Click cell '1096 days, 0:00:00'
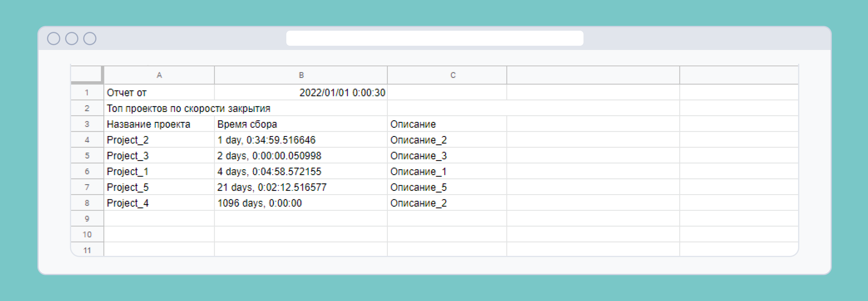 [x=301, y=203]
